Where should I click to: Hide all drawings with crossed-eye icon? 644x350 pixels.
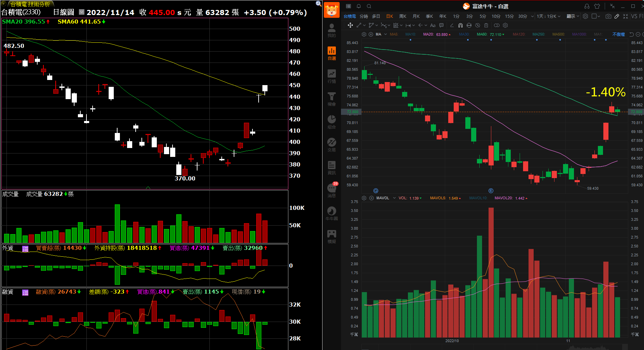(478, 25)
